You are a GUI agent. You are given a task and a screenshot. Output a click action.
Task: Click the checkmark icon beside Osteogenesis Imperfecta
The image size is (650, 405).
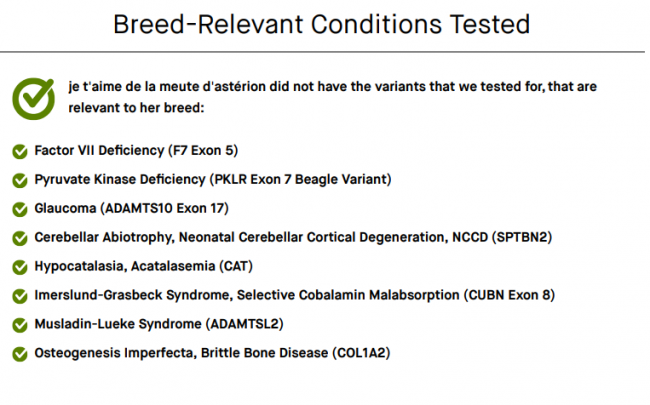(20, 354)
